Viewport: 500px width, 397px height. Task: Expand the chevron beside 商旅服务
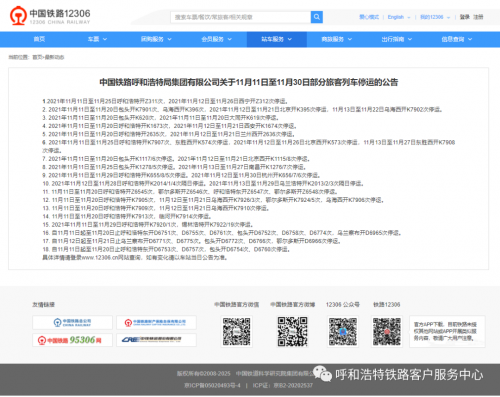(x=350, y=39)
